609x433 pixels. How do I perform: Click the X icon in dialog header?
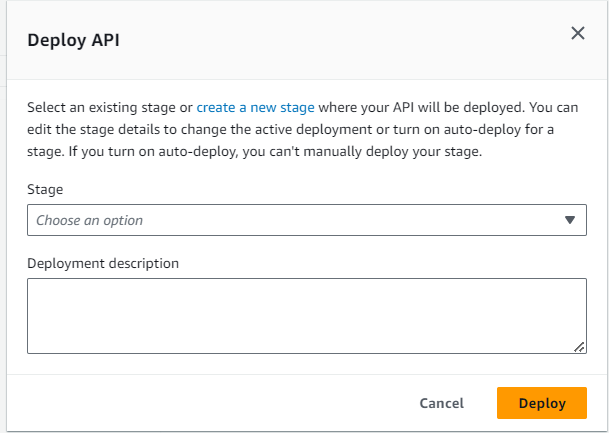tap(577, 33)
